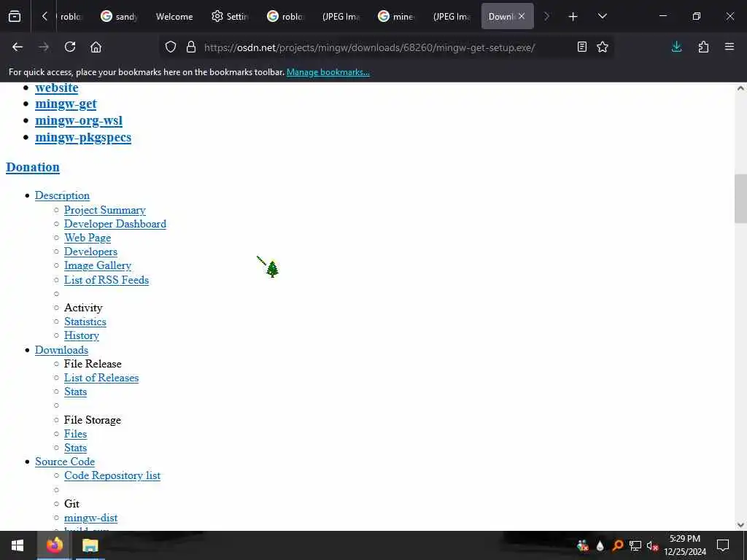
Task: Open the network tray icon
Action: pyautogui.click(x=635, y=545)
